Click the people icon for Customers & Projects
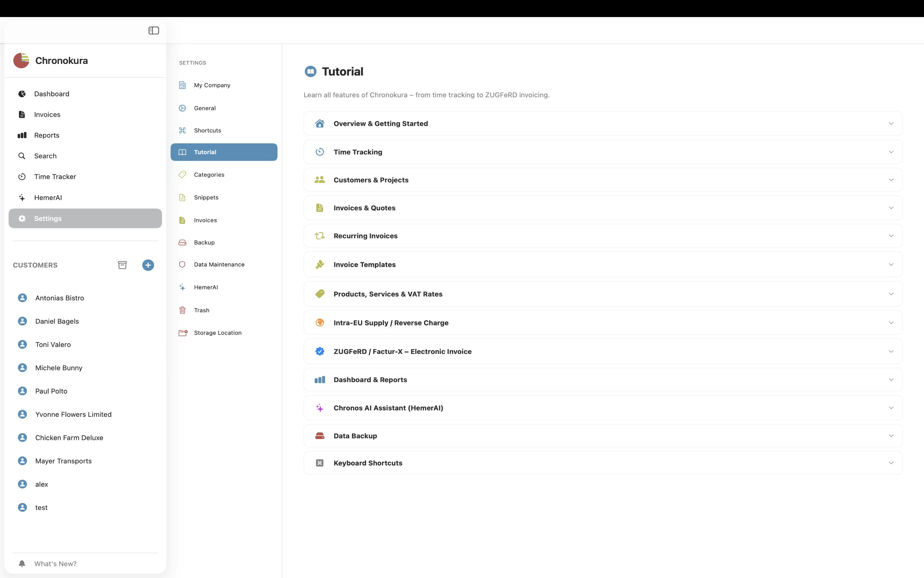Viewport: 924px width, 578px height. (x=320, y=180)
